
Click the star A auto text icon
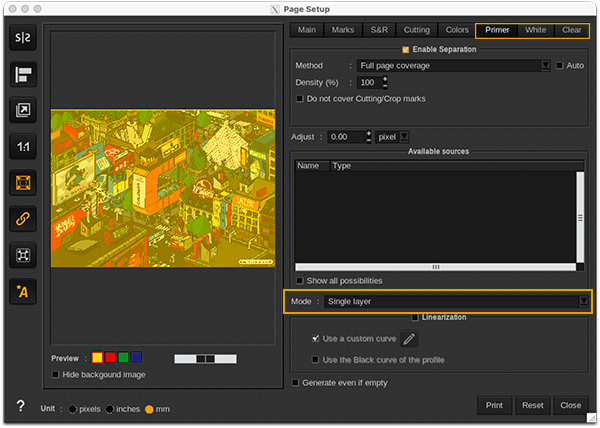click(x=22, y=291)
